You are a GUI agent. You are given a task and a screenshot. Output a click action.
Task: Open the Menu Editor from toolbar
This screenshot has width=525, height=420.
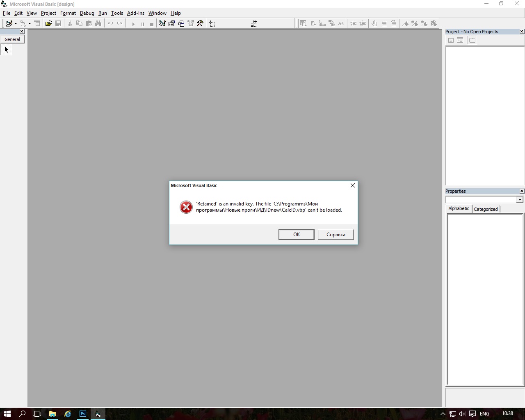coord(37,24)
